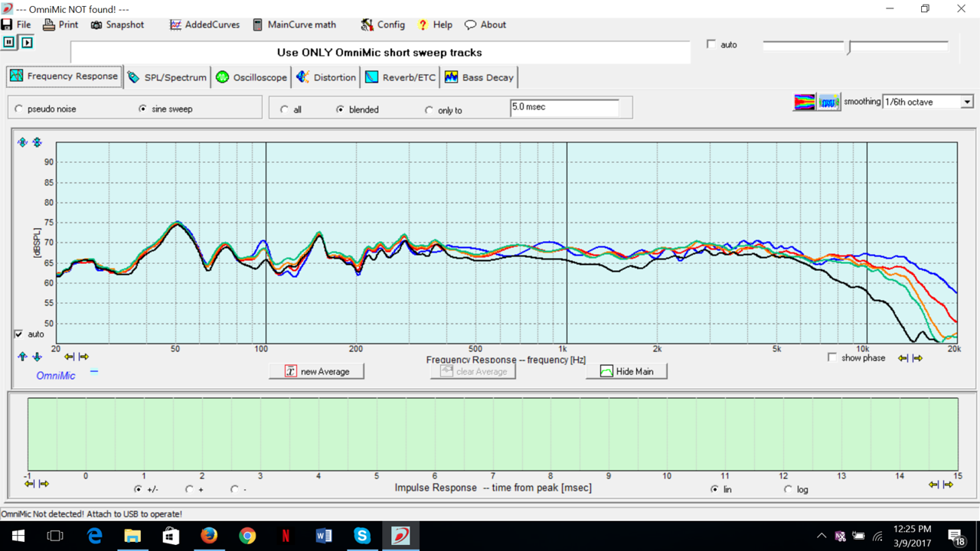Click the dB scale down arrow below the graph

point(37,357)
